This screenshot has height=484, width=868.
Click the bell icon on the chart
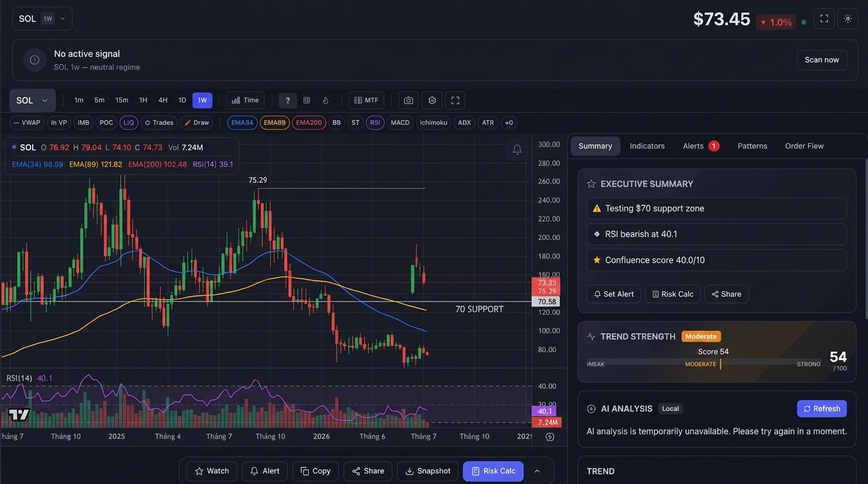(517, 149)
